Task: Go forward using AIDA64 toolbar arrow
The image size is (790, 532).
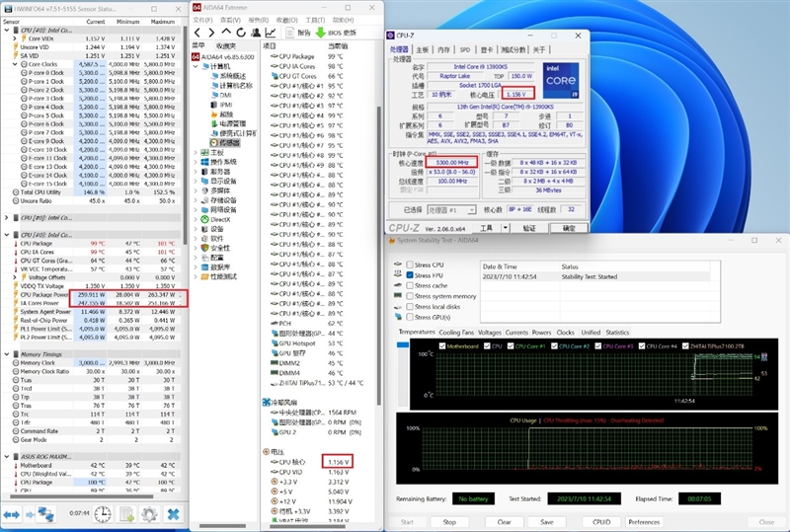Action: [x=211, y=33]
